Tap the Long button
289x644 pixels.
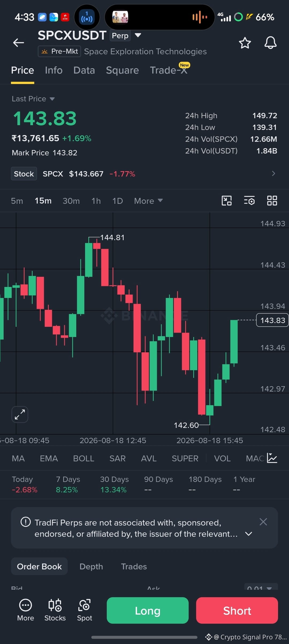(x=148, y=611)
